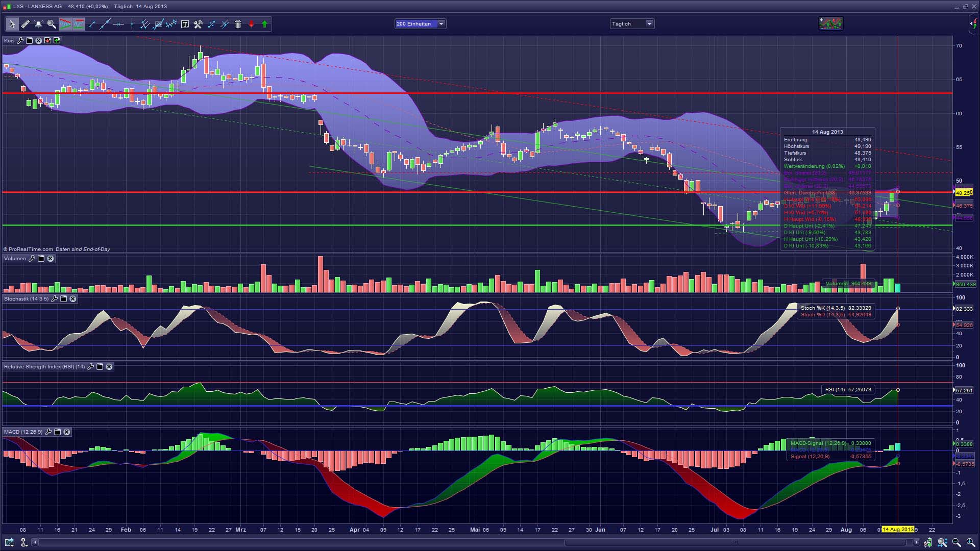Open the Täglich timeframe dropdown
The height and width of the screenshot is (551, 980).
pos(649,23)
